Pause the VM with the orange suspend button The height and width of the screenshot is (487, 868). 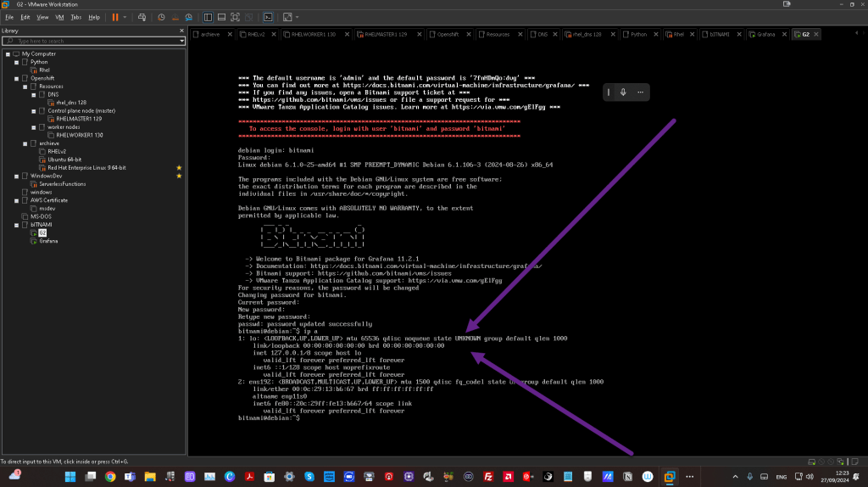pos(115,17)
